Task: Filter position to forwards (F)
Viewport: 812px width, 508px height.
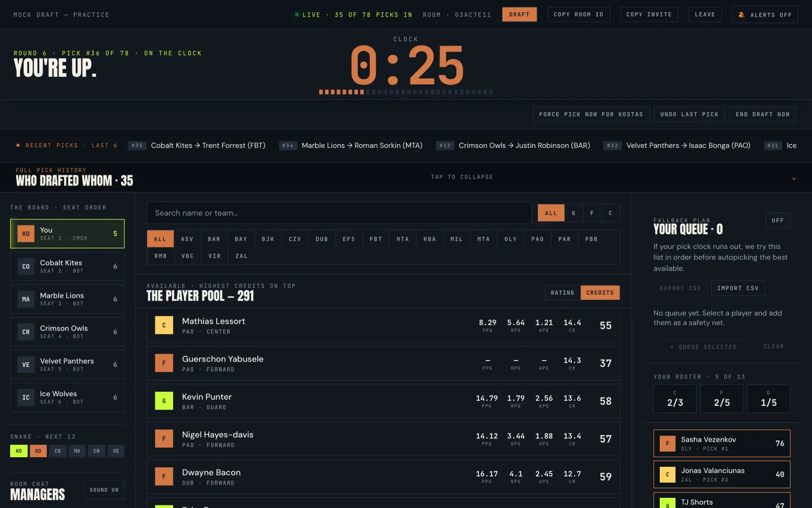Action: [x=592, y=213]
